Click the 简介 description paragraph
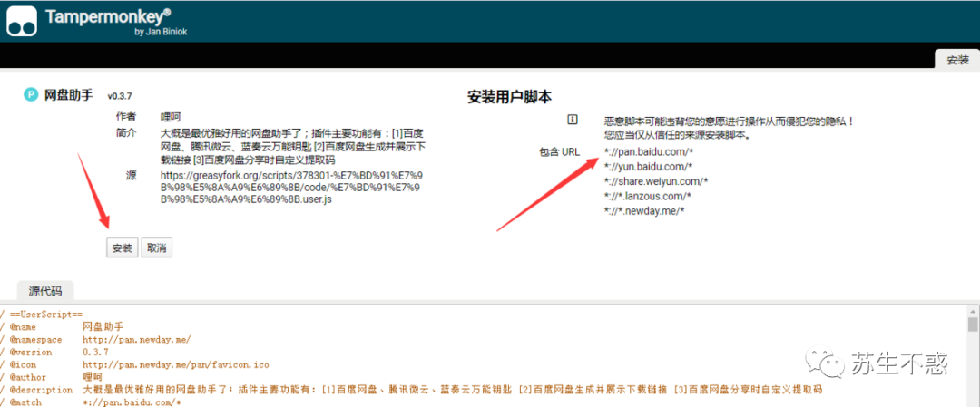This screenshot has width=980, height=407. tap(293, 146)
